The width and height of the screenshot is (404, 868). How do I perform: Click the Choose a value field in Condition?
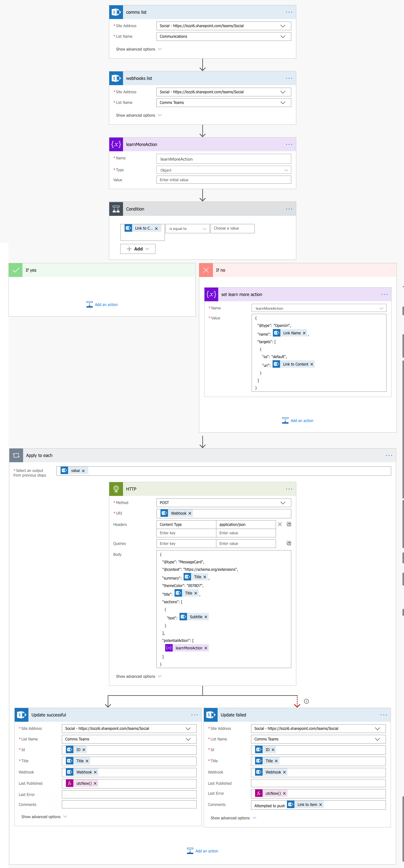pyautogui.click(x=232, y=228)
